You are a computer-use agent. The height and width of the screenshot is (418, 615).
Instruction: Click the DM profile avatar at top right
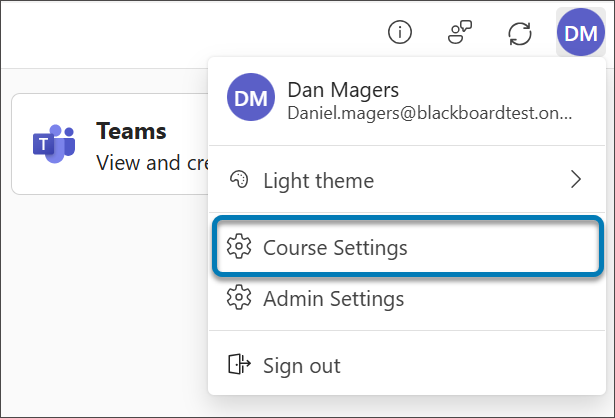(580, 33)
